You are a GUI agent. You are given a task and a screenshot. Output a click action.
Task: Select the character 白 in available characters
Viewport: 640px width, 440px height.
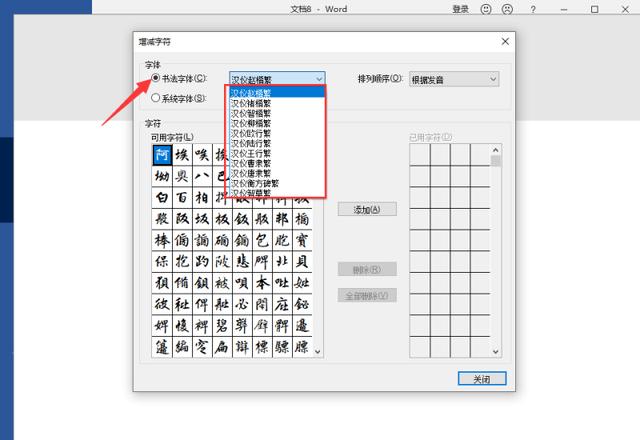click(x=162, y=198)
